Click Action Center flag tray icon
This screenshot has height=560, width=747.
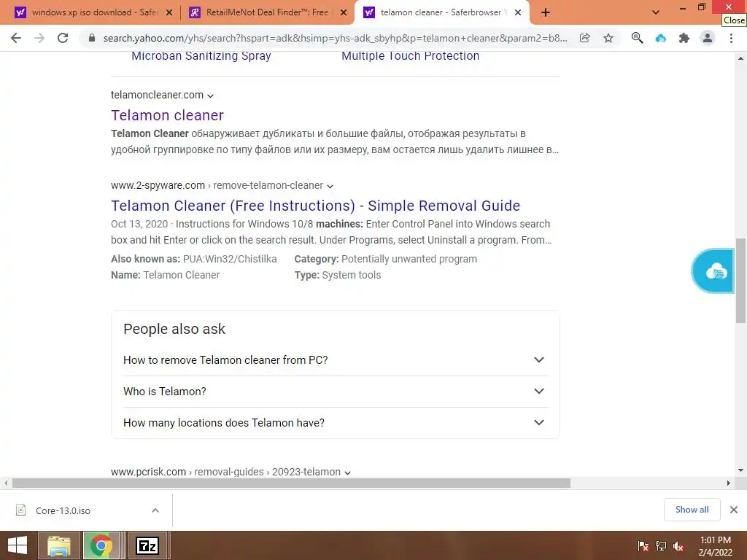click(x=643, y=545)
